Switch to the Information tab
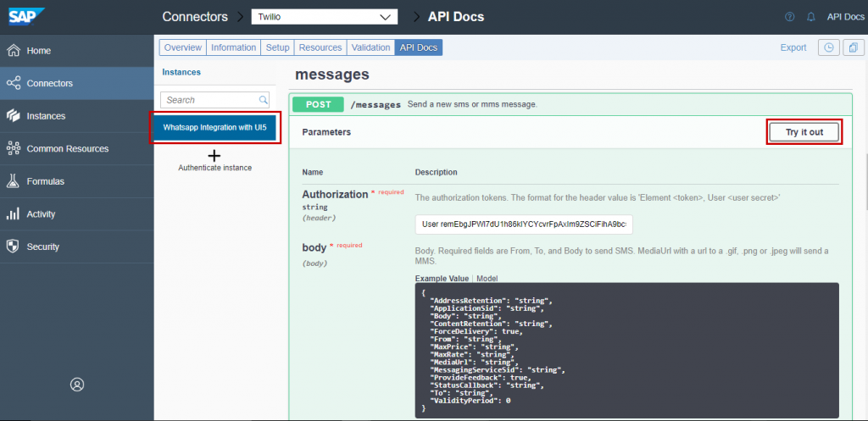The width and height of the screenshot is (868, 421). 234,47
